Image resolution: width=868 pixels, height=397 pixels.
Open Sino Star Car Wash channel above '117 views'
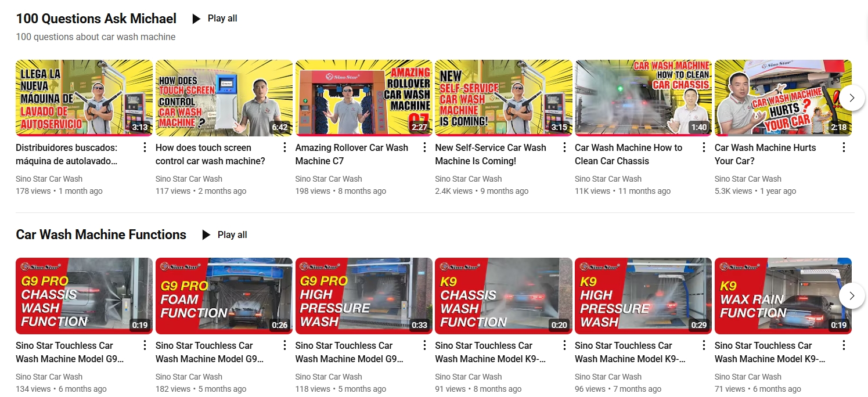point(189,179)
